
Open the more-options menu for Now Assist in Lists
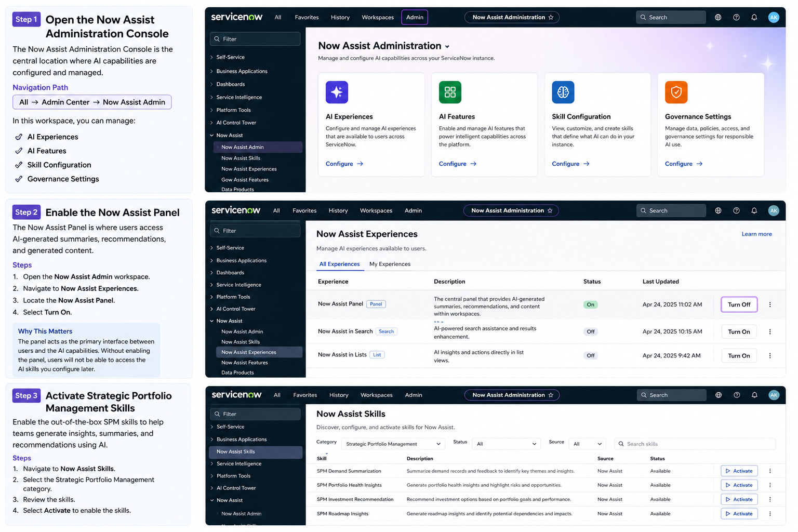coord(770,356)
